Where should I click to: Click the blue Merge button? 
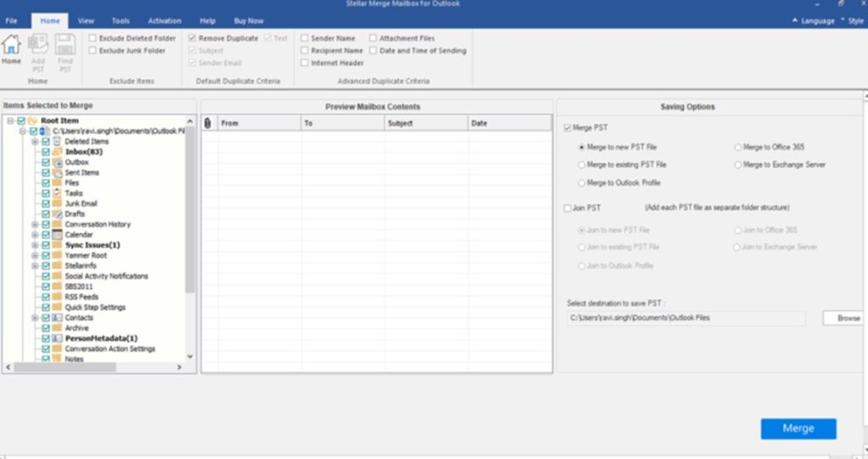(798, 428)
